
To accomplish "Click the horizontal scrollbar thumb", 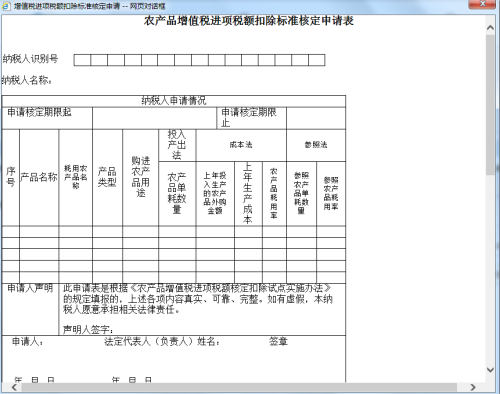I will pyautogui.click(x=239, y=387).
